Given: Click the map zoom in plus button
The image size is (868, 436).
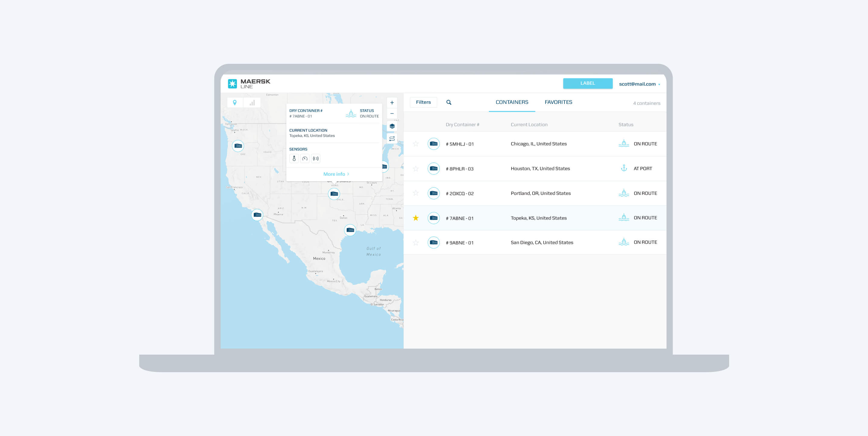Looking at the screenshot, I should (x=392, y=103).
